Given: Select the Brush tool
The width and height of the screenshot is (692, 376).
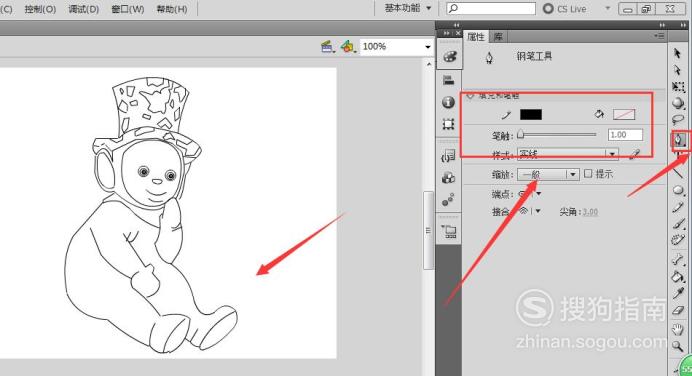Looking at the screenshot, I should tap(678, 224).
